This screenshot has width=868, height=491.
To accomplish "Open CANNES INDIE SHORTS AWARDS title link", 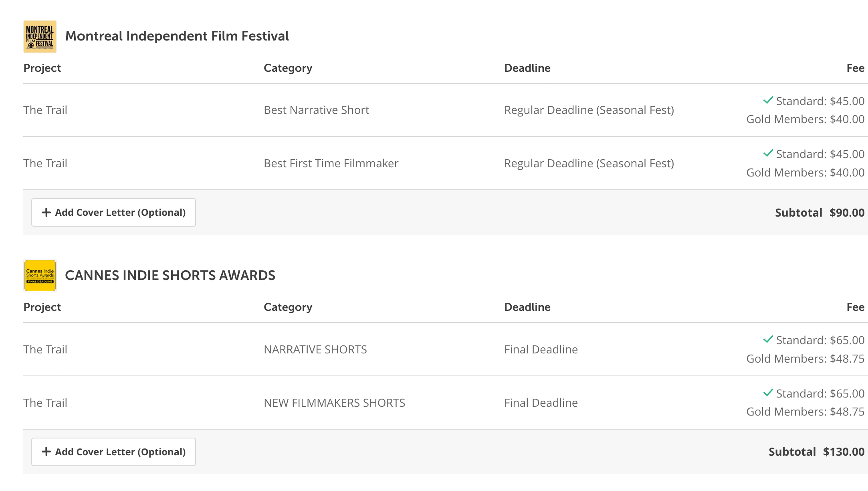I will 170,276.
